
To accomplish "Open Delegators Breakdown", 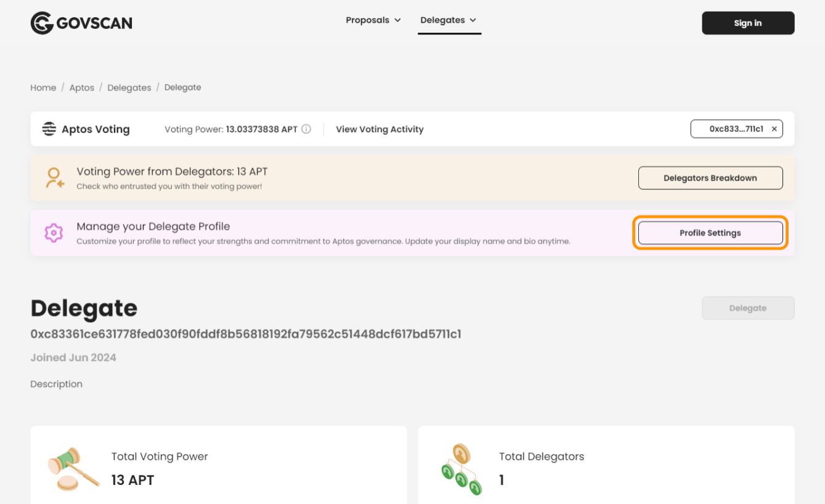I will click(710, 178).
